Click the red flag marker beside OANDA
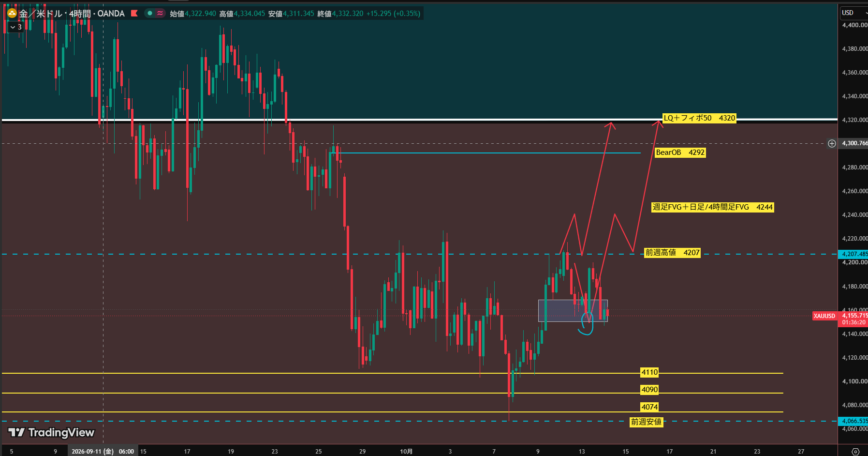 134,14
